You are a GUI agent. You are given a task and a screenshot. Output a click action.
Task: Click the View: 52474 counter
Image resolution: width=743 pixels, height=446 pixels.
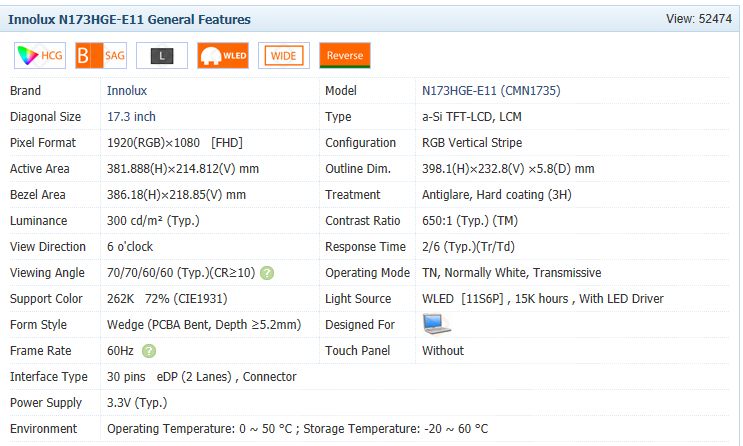click(699, 19)
